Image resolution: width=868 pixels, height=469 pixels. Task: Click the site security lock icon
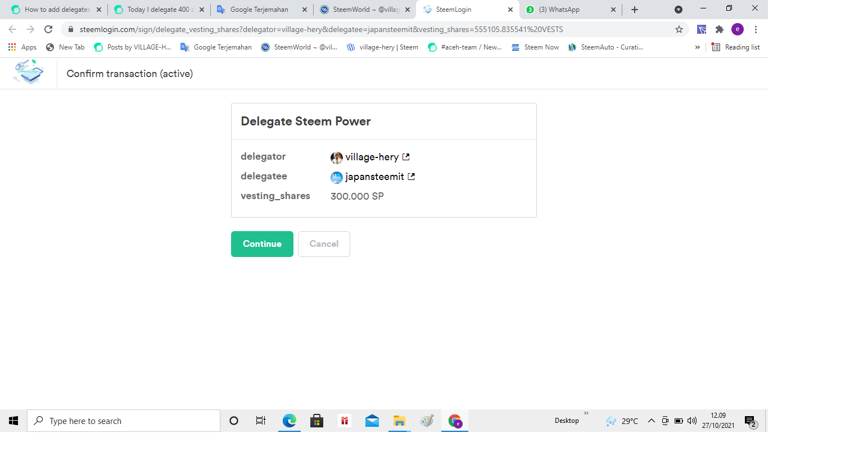click(71, 29)
